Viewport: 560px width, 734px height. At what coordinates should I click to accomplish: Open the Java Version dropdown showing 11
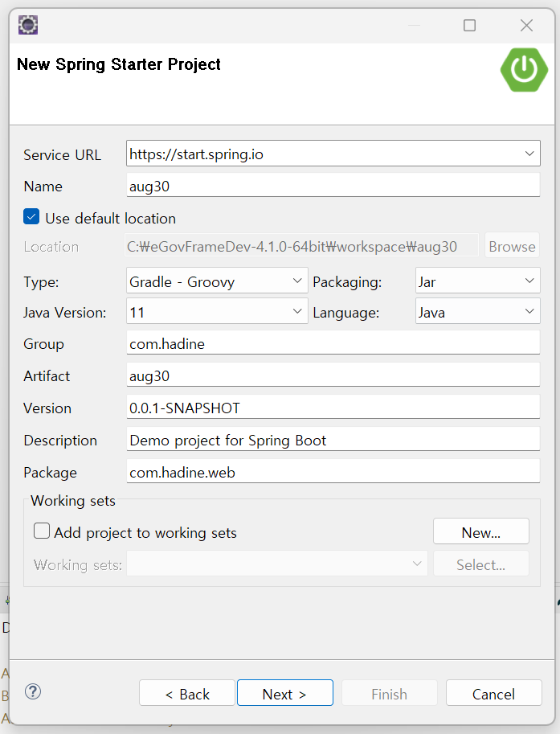coord(217,311)
